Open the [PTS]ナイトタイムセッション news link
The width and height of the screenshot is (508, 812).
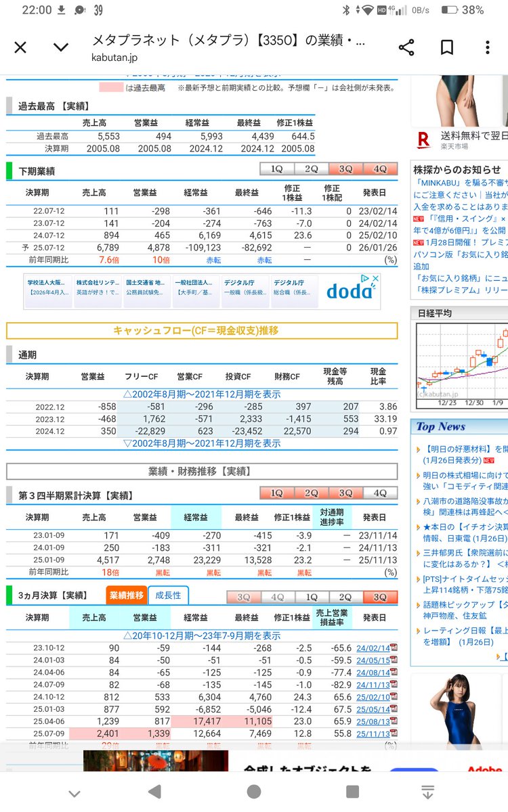coord(465,585)
